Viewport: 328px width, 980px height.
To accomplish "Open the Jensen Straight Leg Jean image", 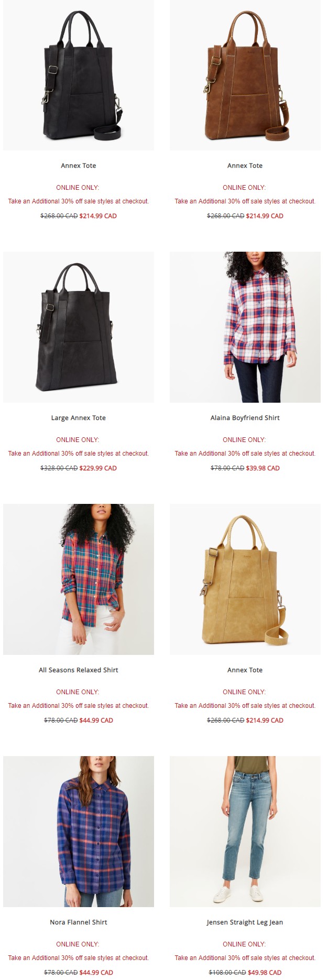I will pyautogui.click(x=245, y=832).
